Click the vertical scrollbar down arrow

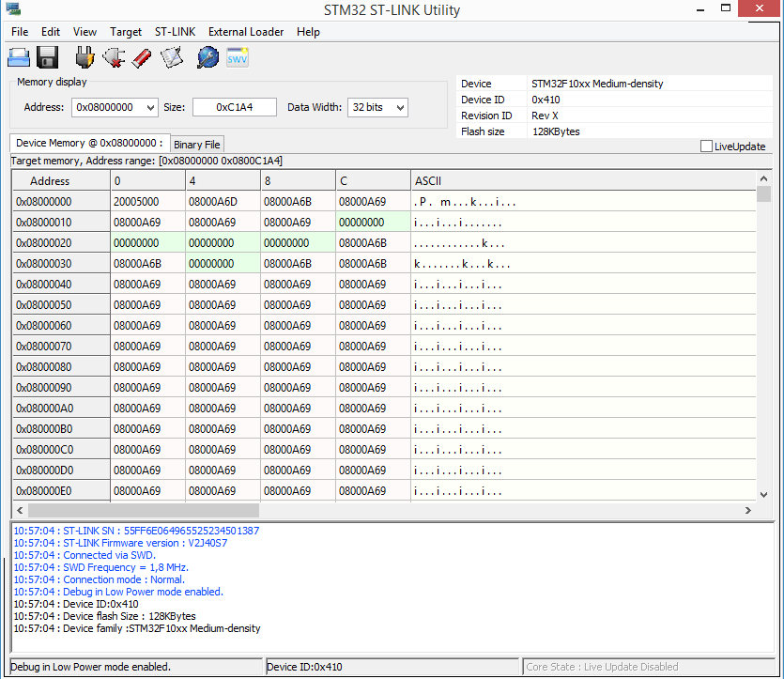pos(764,492)
